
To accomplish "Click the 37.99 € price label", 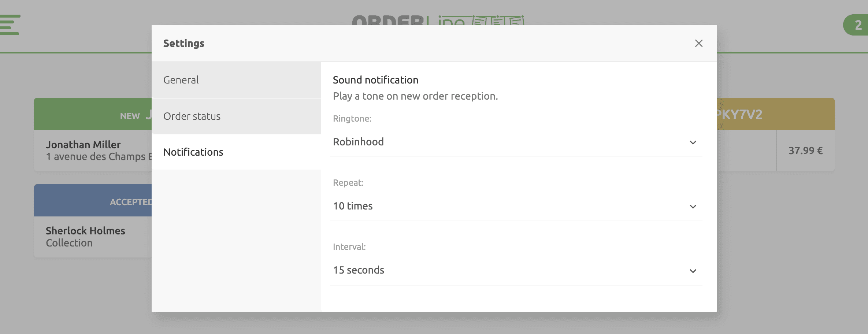I will pos(805,150).
